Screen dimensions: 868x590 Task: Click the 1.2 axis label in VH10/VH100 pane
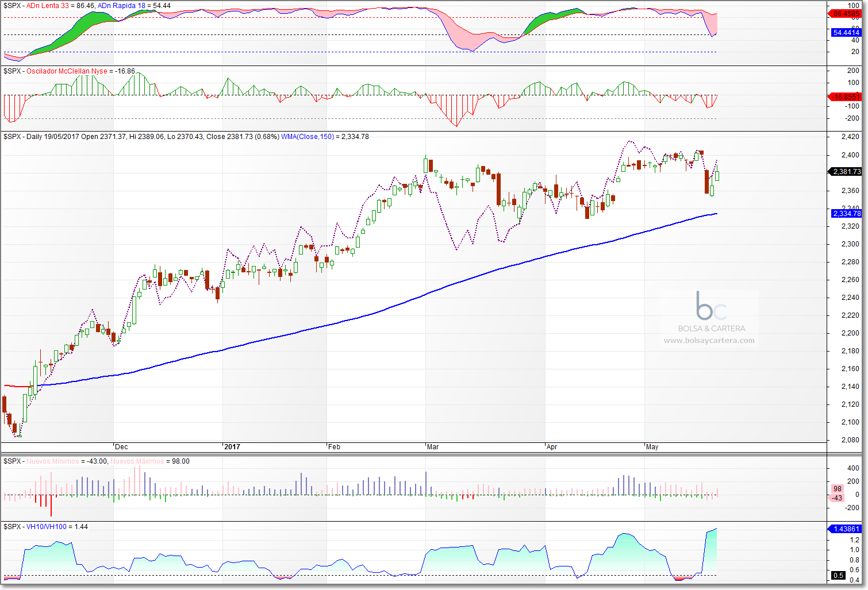click(855, 540)
